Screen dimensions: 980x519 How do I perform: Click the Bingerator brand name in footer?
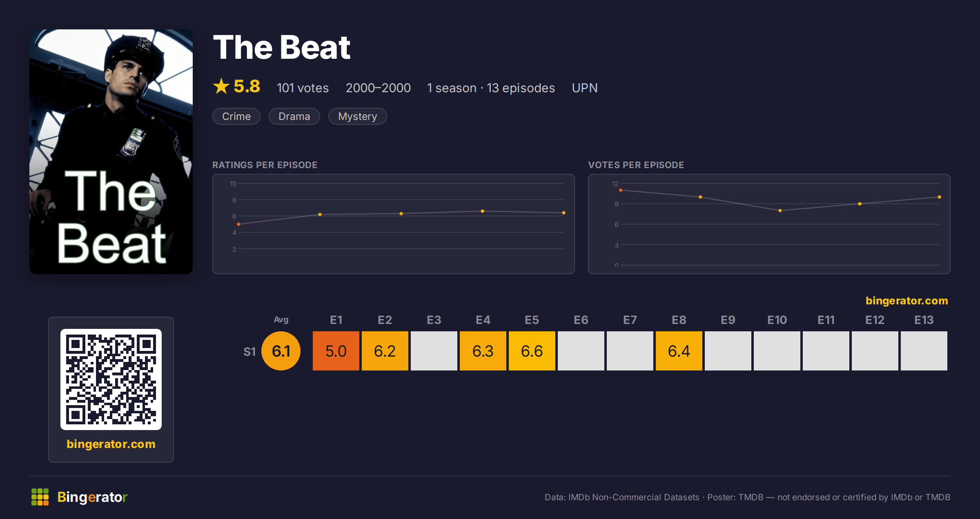pos(92,497)
